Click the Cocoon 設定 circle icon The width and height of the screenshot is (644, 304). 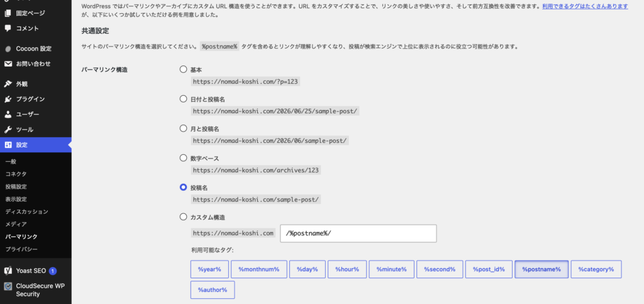pyautogui.click(x=8, y=49)
